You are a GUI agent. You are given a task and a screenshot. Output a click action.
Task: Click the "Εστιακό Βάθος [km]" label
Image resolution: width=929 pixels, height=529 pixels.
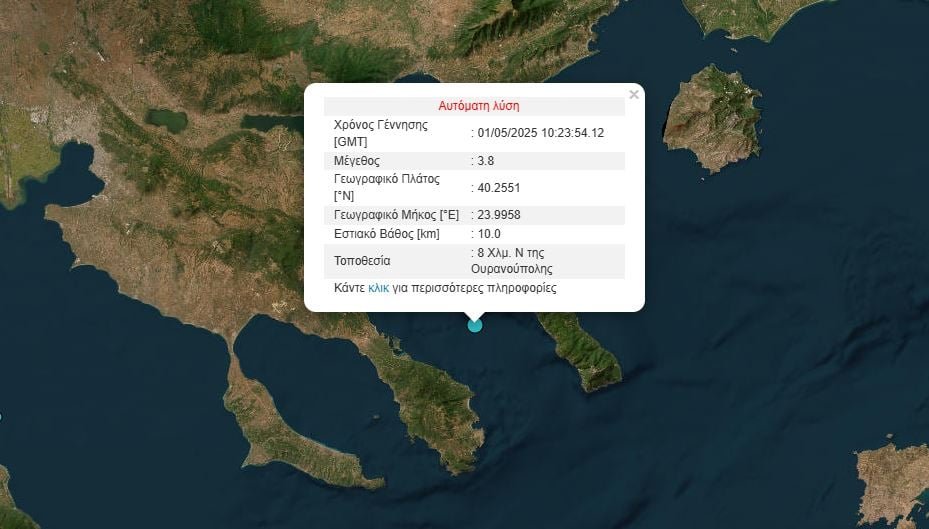385,234
